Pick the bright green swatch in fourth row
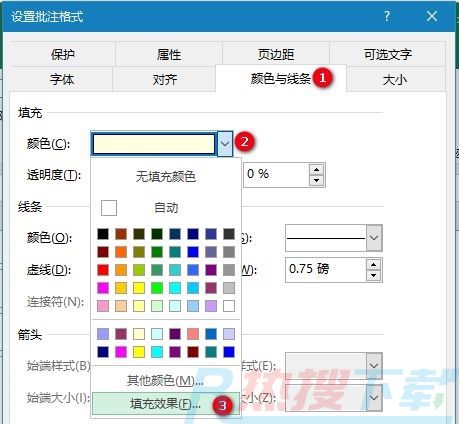This screenshot has width=459, height=424. click(157, 288)
